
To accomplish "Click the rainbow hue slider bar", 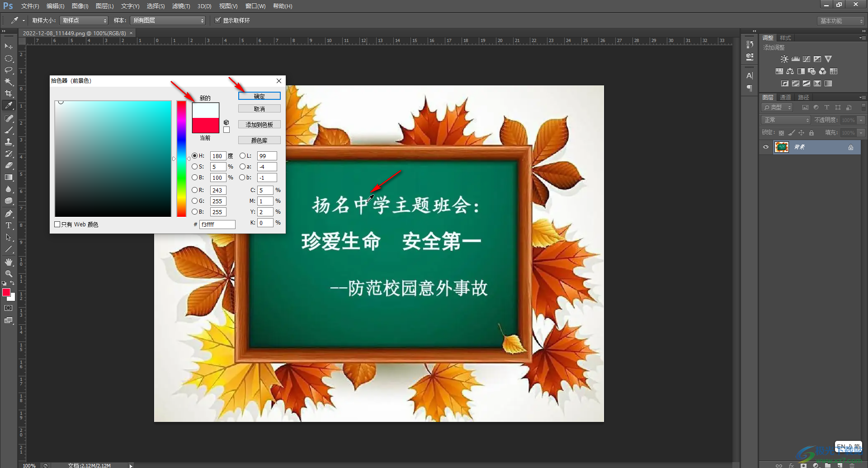I will 181,159.
